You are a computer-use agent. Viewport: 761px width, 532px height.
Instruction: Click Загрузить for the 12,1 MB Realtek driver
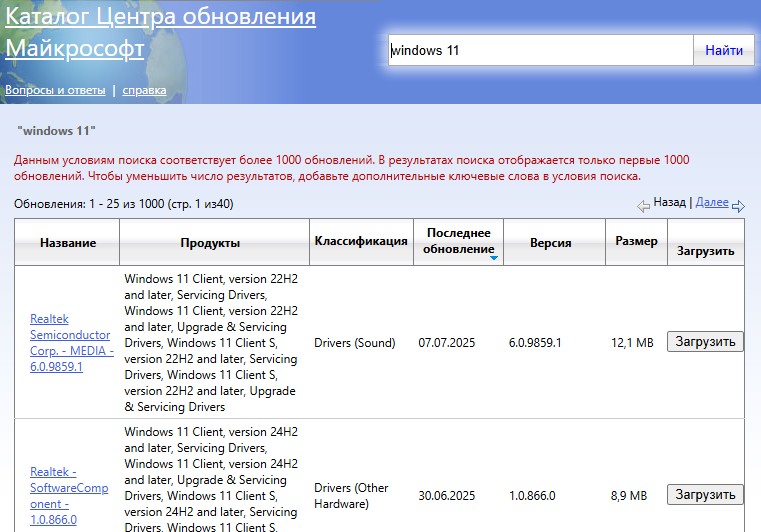click(x=705, y=341)
